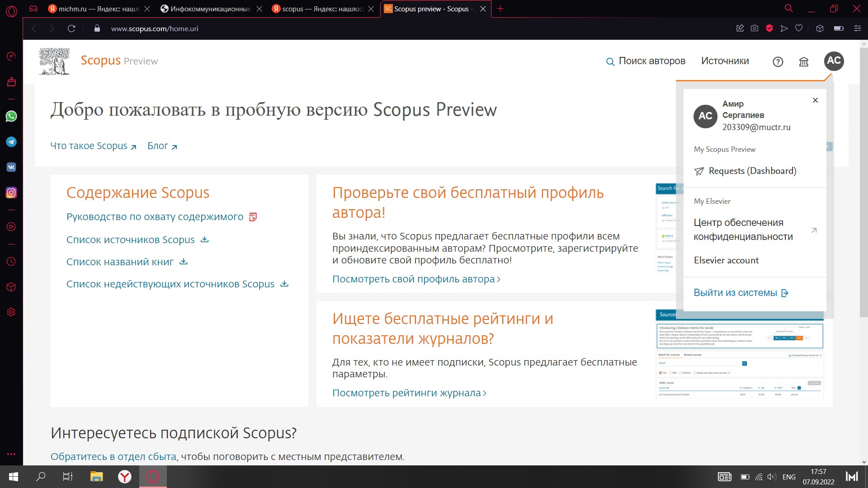Open GX Corner gamepad icon
Viewport: 868px width, 488px height.
33,9
